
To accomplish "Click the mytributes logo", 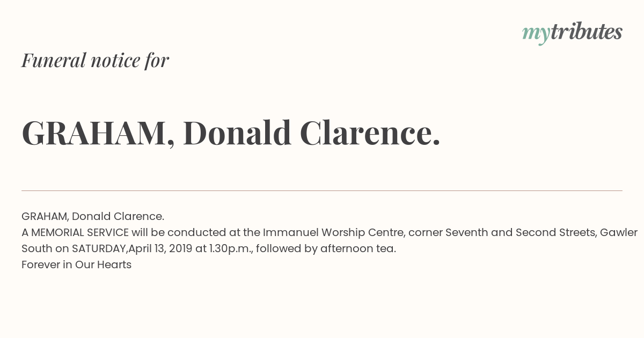I will point(572,33).
